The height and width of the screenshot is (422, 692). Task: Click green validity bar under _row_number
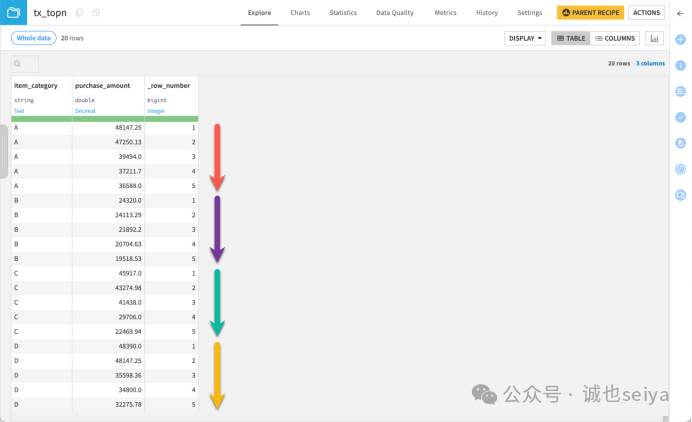(x=171, y=119)
